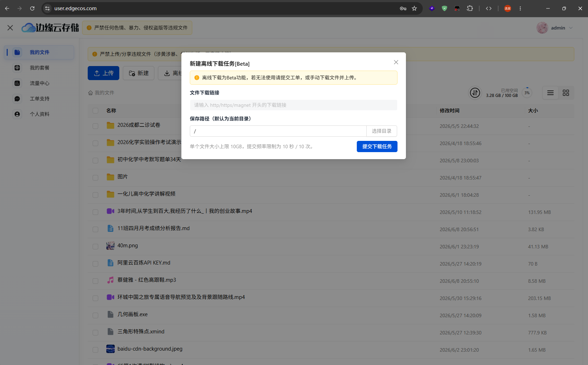Switch to list view icon
Screen dimensions: 588x365
pos(550,93)
